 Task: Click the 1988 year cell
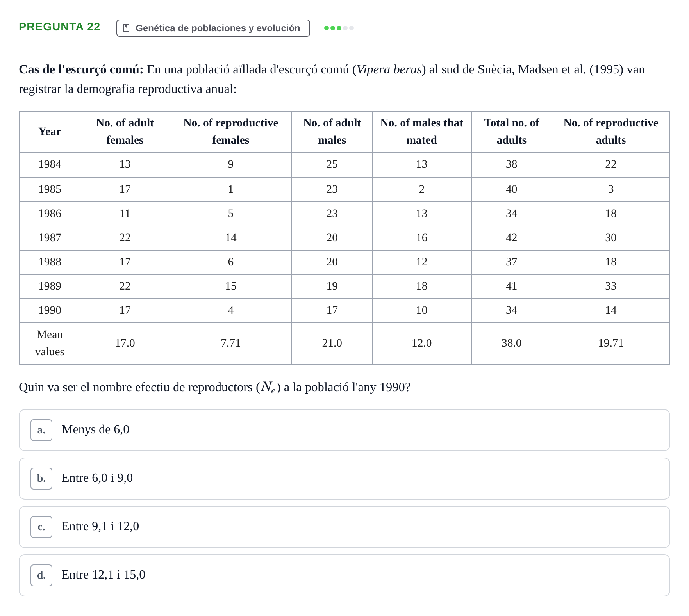pos(50,262)
